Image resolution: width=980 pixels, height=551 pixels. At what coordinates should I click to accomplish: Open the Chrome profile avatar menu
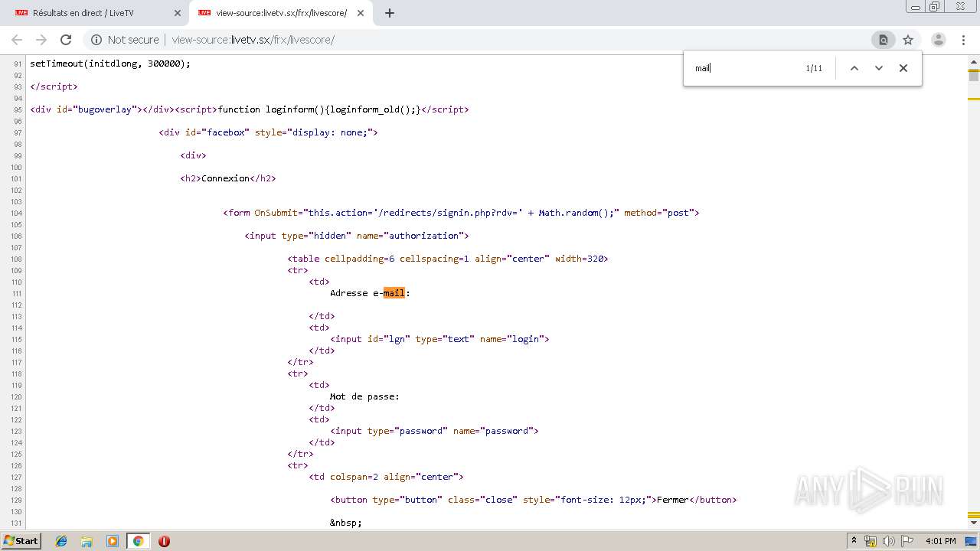pos(939,40)
